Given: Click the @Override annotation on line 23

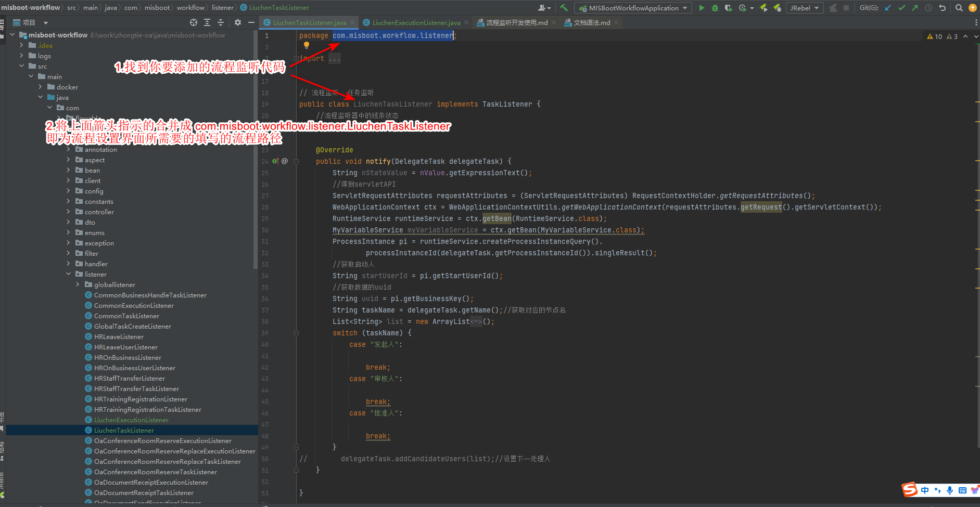Looking at the screenshot, I should (334, 150).
